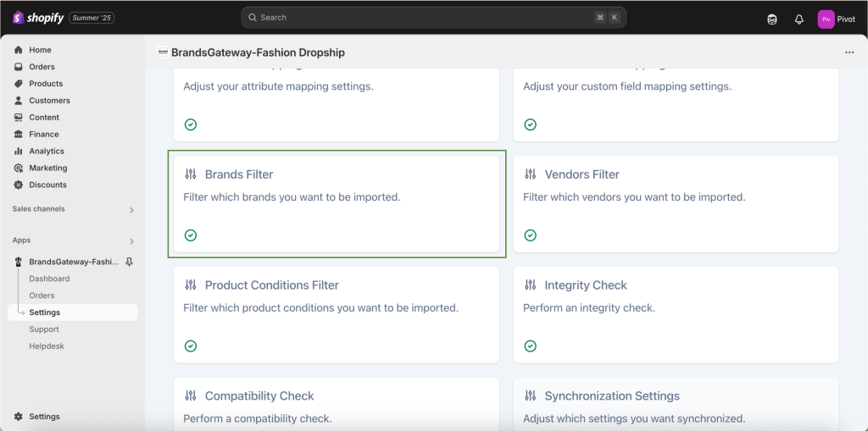The height and width of the screenshot is (431, 868).
Task: Open the Summer '25 edition badge
Action: tap(92, 18)
